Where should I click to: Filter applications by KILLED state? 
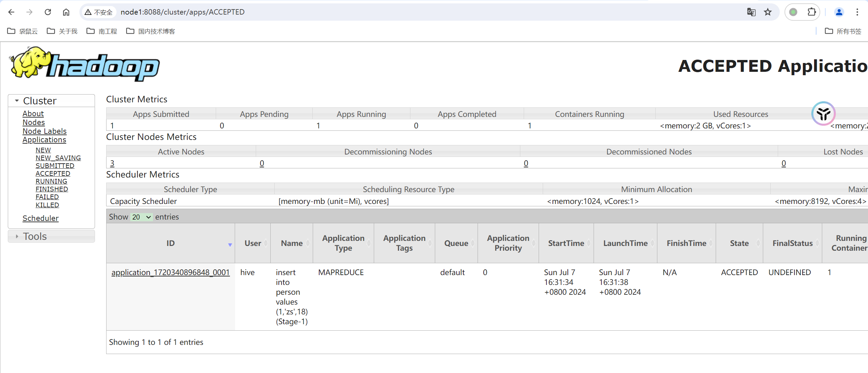tap(47, 205)
